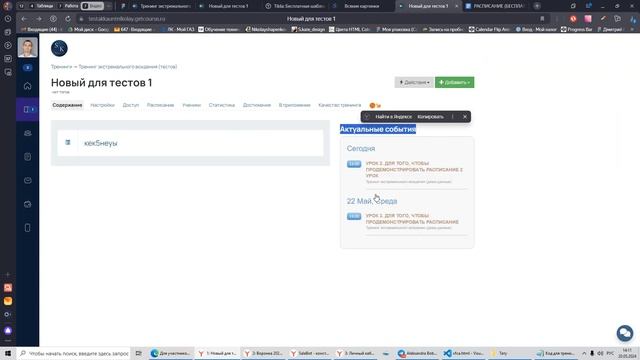Viewport: 640px width, 360px height.
Task: Go back with browser back arrow
Action: coord(24,19)
